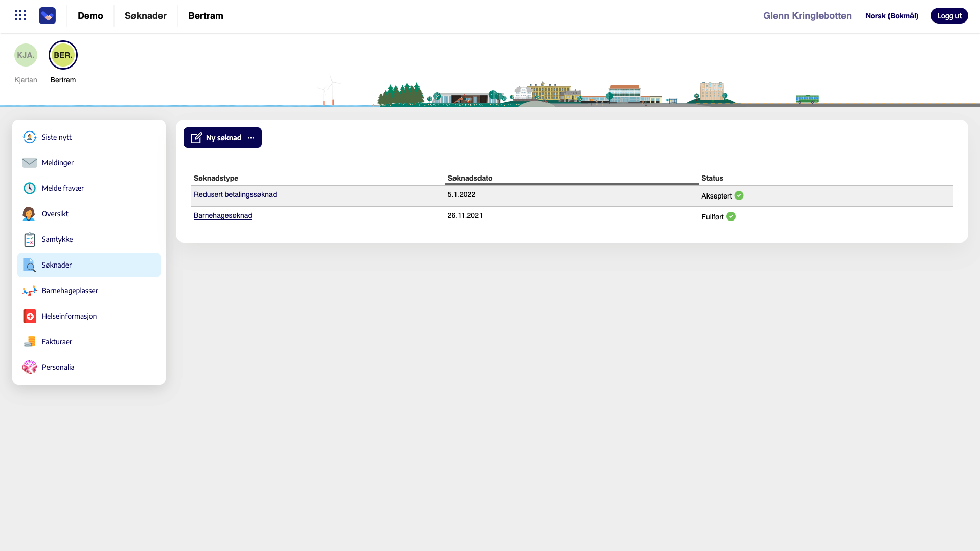
Task: Click the Helseinformasjon red cross icon
Action: pyautogui.click(x=30, y=316)
